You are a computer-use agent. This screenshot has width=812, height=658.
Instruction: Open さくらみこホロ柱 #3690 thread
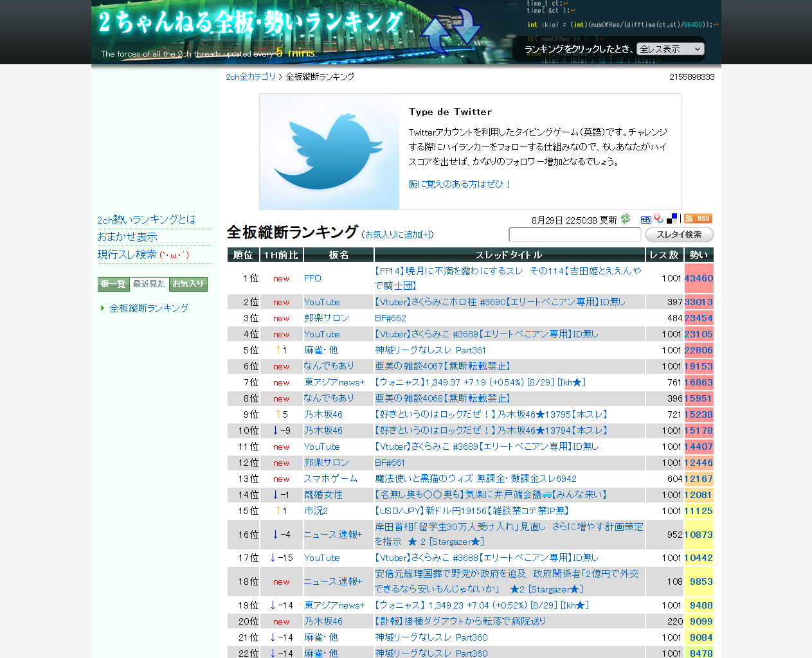(500, 302)
